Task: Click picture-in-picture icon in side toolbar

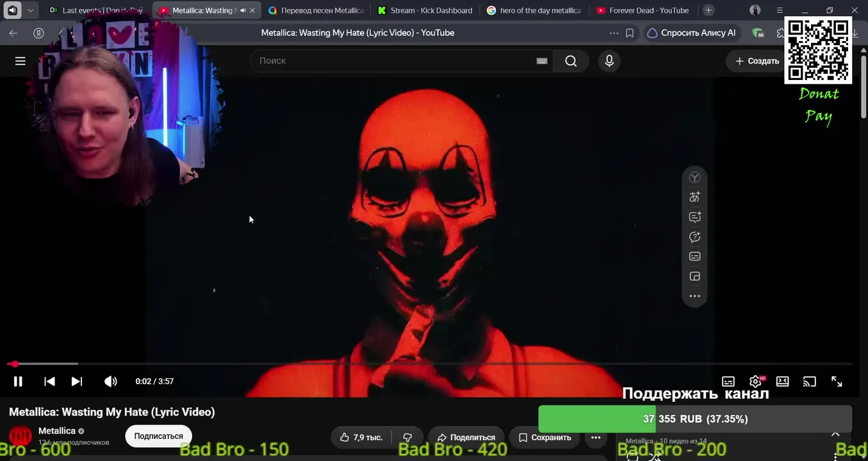Action: (x=694, y=277)
